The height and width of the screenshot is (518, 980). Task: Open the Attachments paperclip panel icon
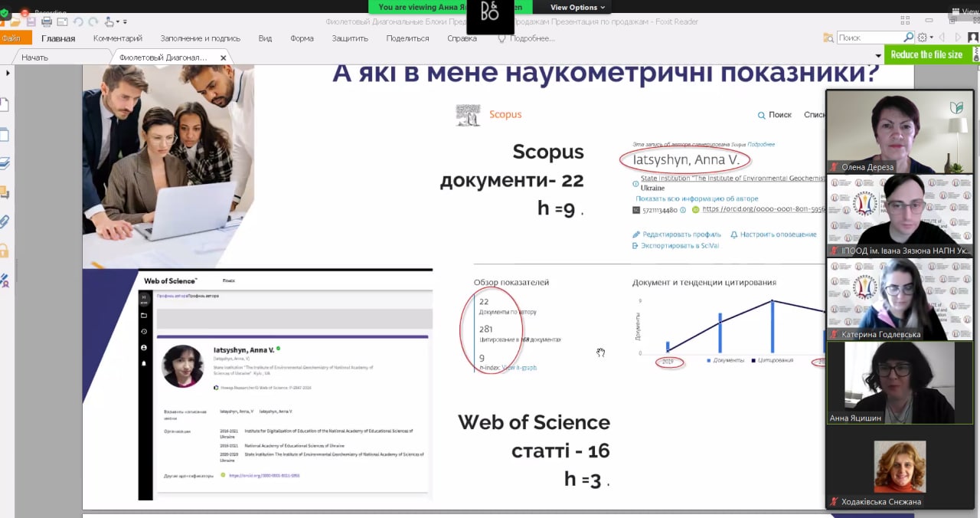pyautogui.click(x=5, y=221)
